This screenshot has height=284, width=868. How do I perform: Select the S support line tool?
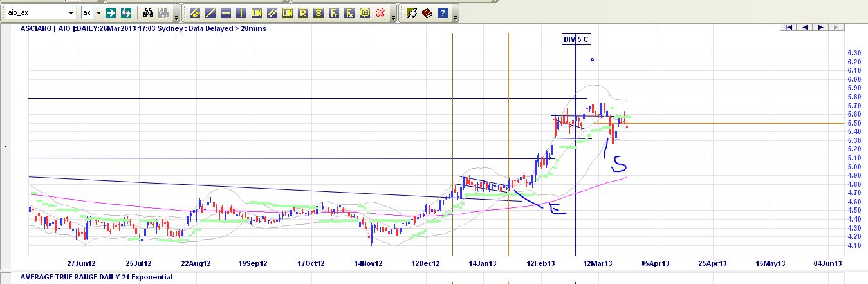(x=319, y=12)
